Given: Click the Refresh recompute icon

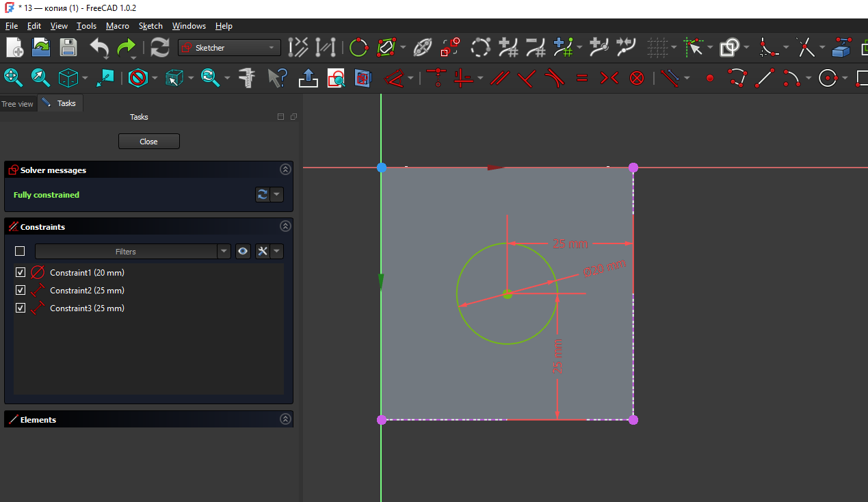Looking at the screenshot, I should point(160,47).
